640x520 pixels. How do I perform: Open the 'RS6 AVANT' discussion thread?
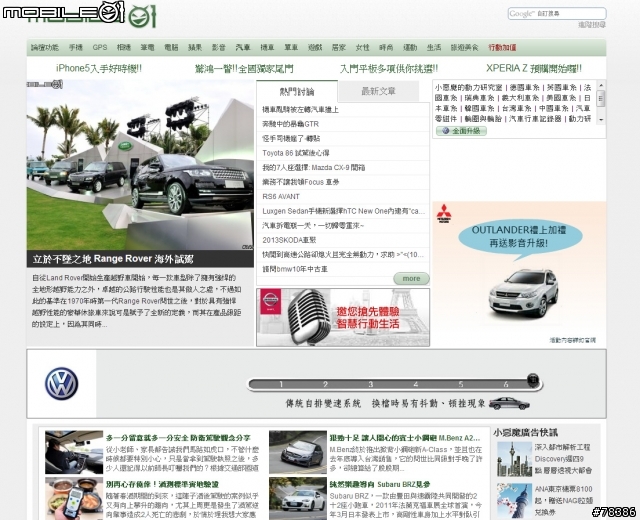[x=281, y=197]
